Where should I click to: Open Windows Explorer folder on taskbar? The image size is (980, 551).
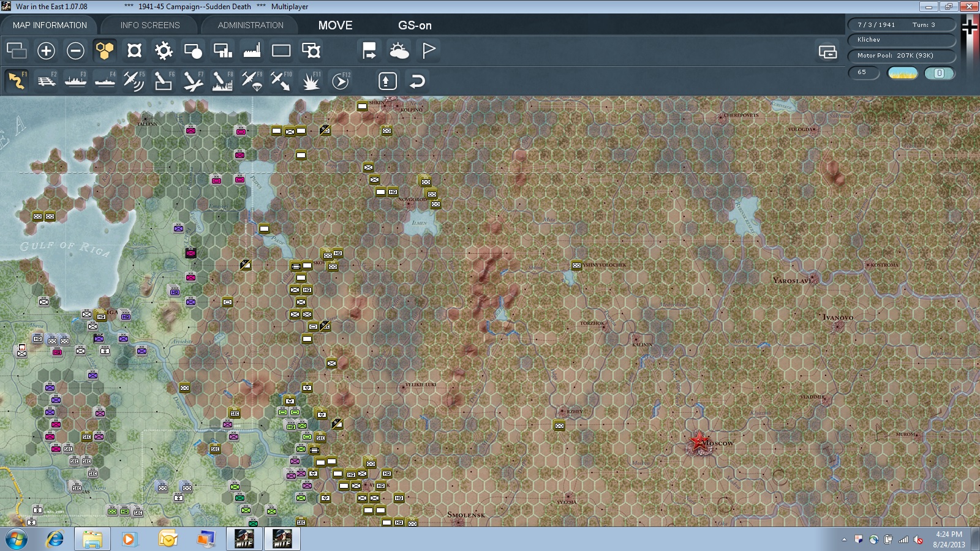coord(92,539)
